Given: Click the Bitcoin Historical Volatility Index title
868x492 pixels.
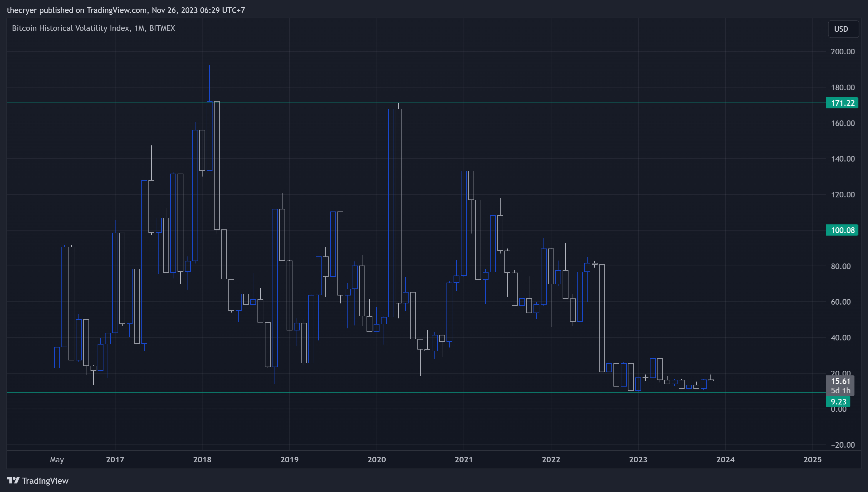Looking at the screenshot, I should coord(93,28).
